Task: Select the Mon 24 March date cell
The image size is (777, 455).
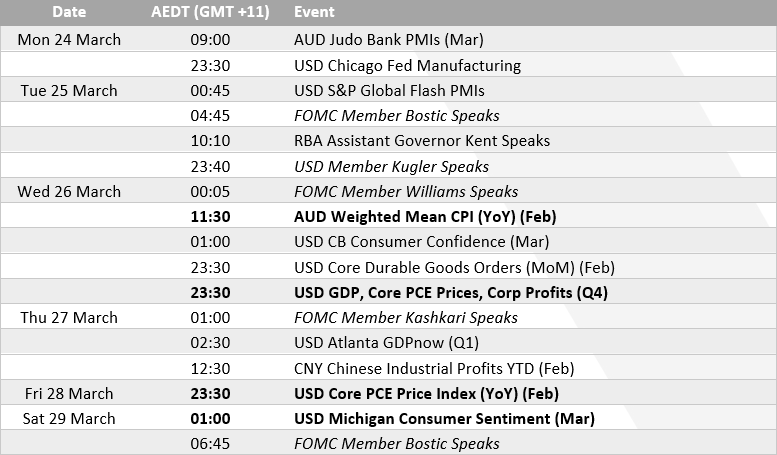Action: point(70,40)
